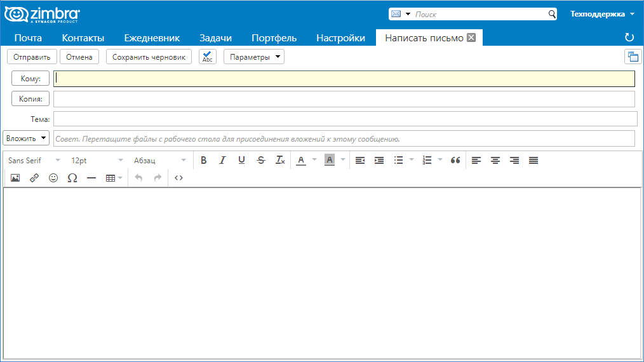Viewport: 644px width, 362px height.
Task: Close the Написать письмо tab
Action: (471, 37)
